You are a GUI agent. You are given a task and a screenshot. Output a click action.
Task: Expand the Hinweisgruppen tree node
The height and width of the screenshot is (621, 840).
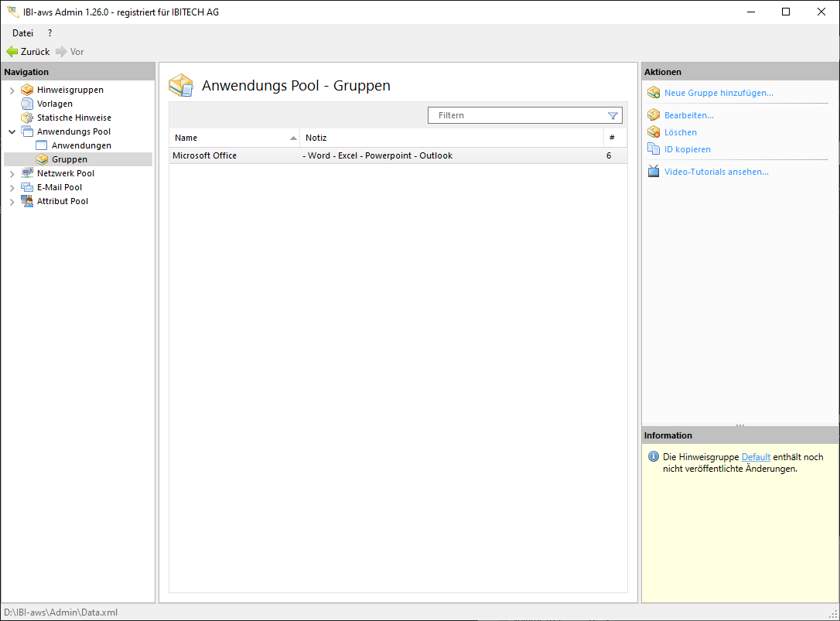pos(12,90)
